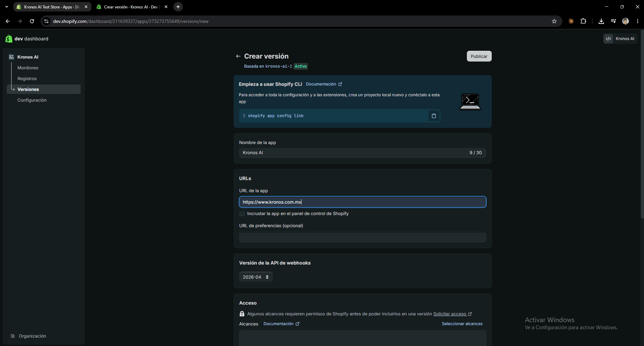Open the Chrome profile avatar
The width and height of the screenshot is (644, 346).
click(x=626, y=21)
